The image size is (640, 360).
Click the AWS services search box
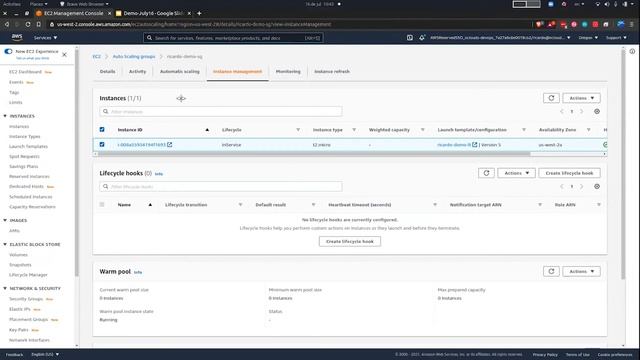pyautogui.click(x=233, y=38)
